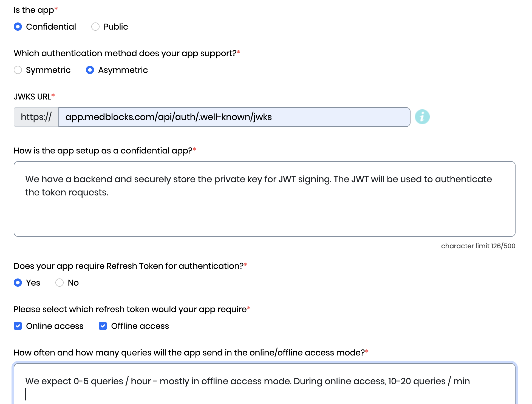Choose the Public app option
The image size is (532, 404).
coord(95,27)
